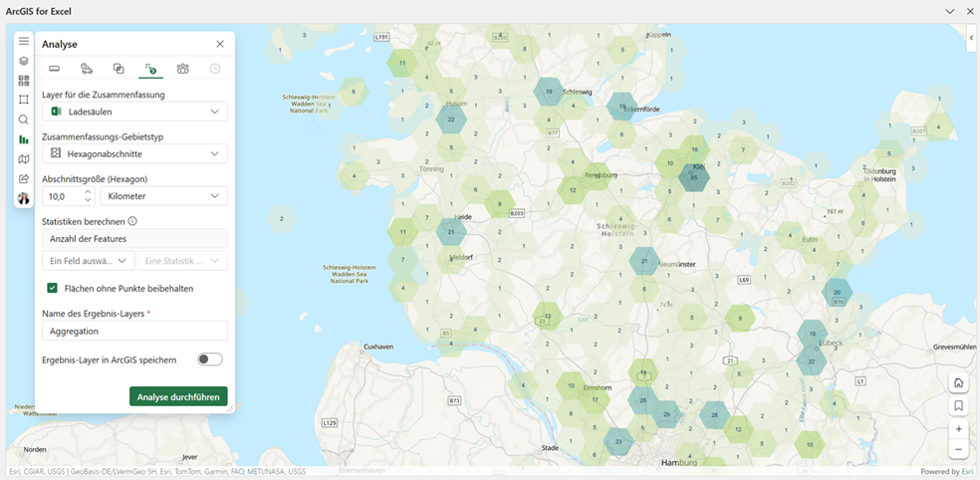Open the map search tool

coord(24,120)
